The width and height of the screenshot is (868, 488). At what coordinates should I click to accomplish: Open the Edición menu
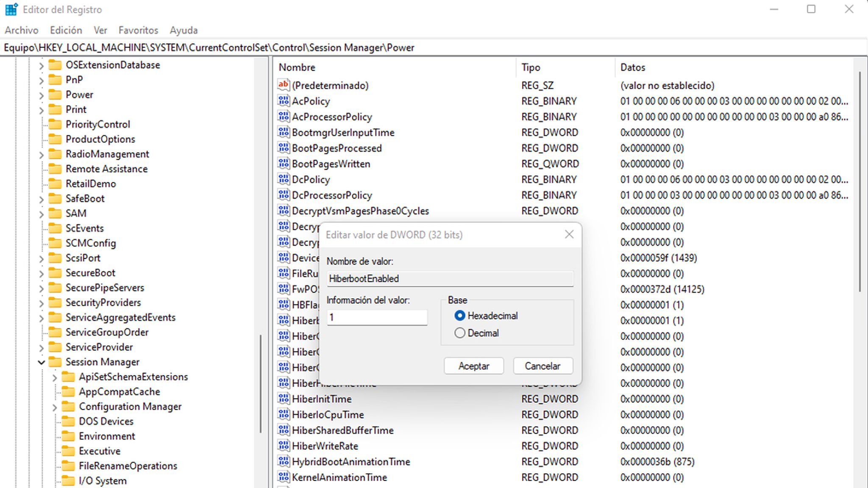(66, 30)
